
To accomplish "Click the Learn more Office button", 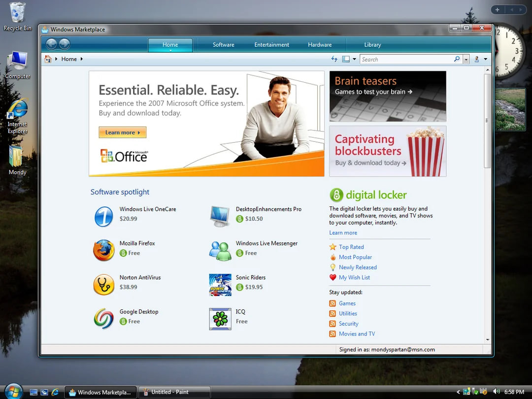I will (x=123, y=133).
